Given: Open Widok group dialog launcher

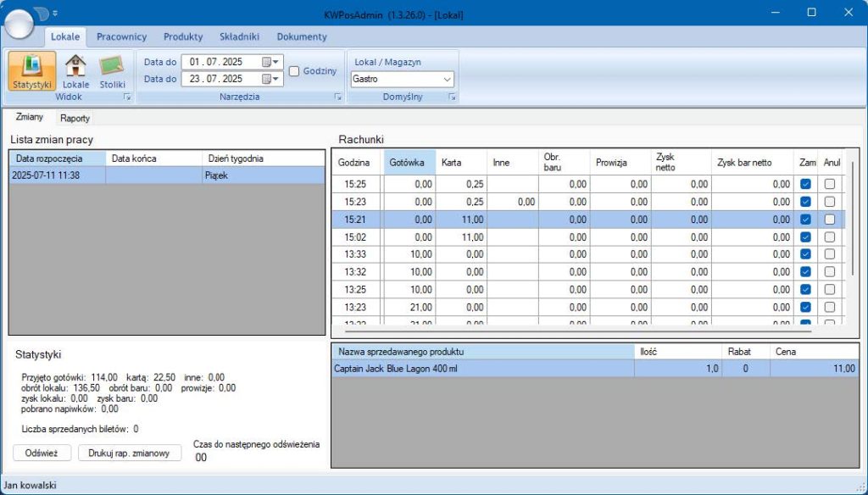Looking at the screenshot, I should [x=127, y=98].
